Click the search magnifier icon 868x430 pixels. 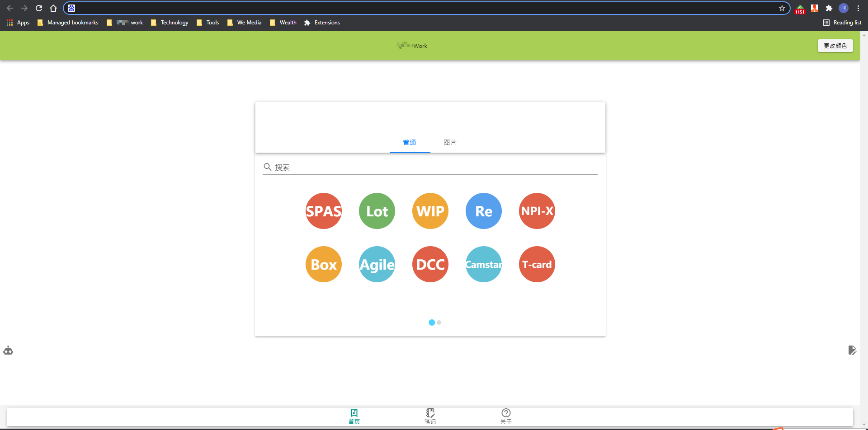coord(268,167)
